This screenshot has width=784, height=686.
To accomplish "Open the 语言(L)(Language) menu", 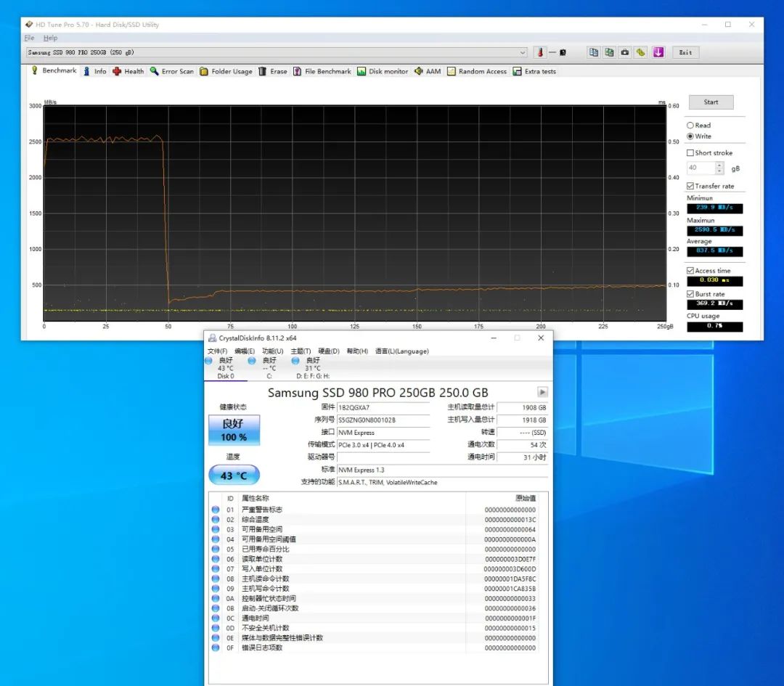I will click(401, 351).
